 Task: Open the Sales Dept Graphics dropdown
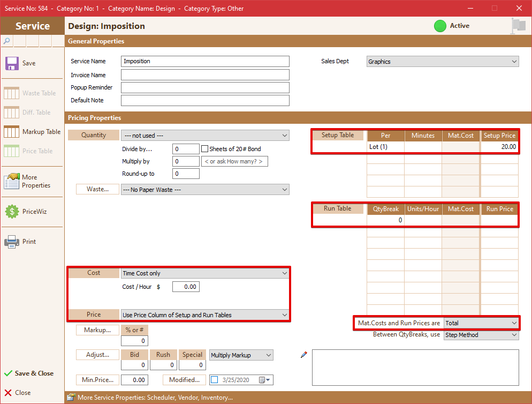(x=443, y=62)
